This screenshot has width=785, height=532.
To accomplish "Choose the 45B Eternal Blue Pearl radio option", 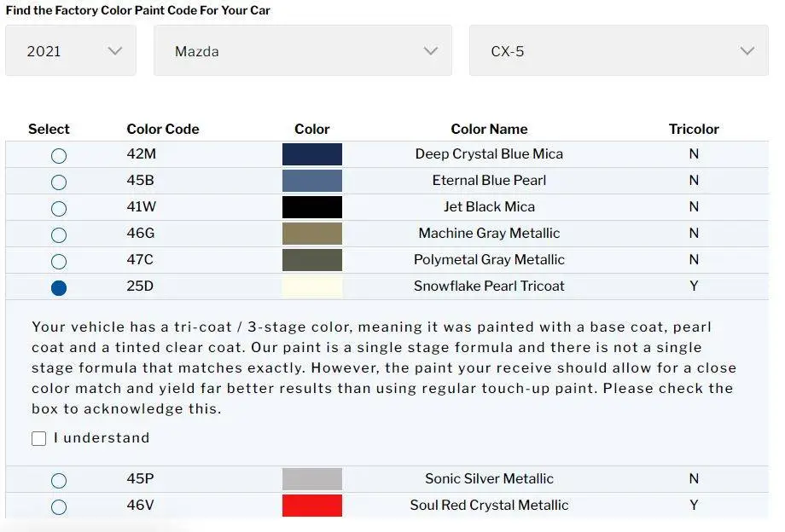I will 59,182.
